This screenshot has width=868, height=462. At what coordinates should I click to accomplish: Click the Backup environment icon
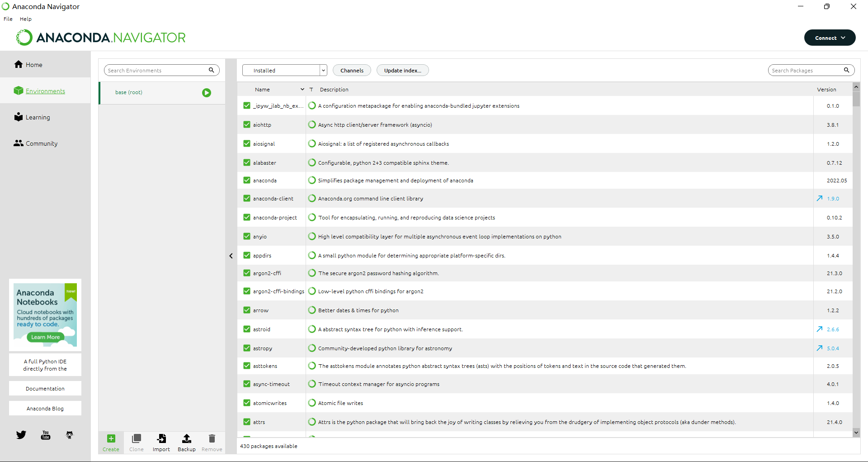pos(187,438)
